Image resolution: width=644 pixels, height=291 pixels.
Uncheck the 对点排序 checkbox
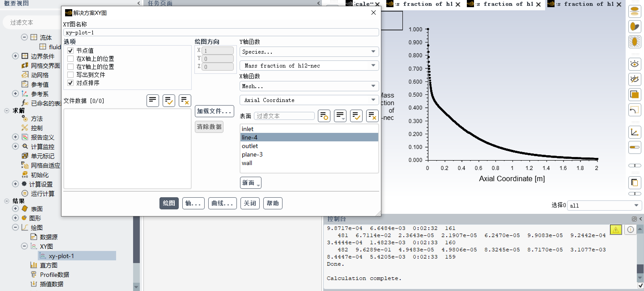pyautogui.click(x=70, y=83)
